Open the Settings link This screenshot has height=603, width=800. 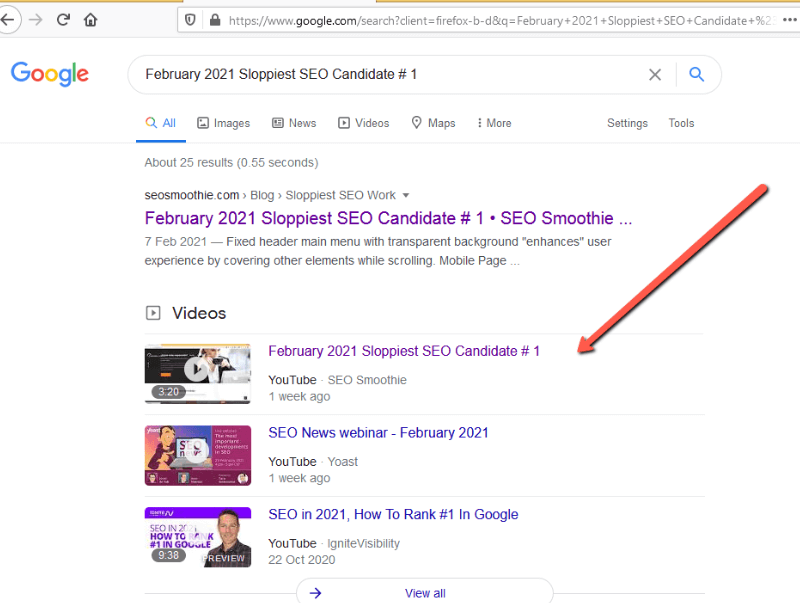click(x=627, y=123)
